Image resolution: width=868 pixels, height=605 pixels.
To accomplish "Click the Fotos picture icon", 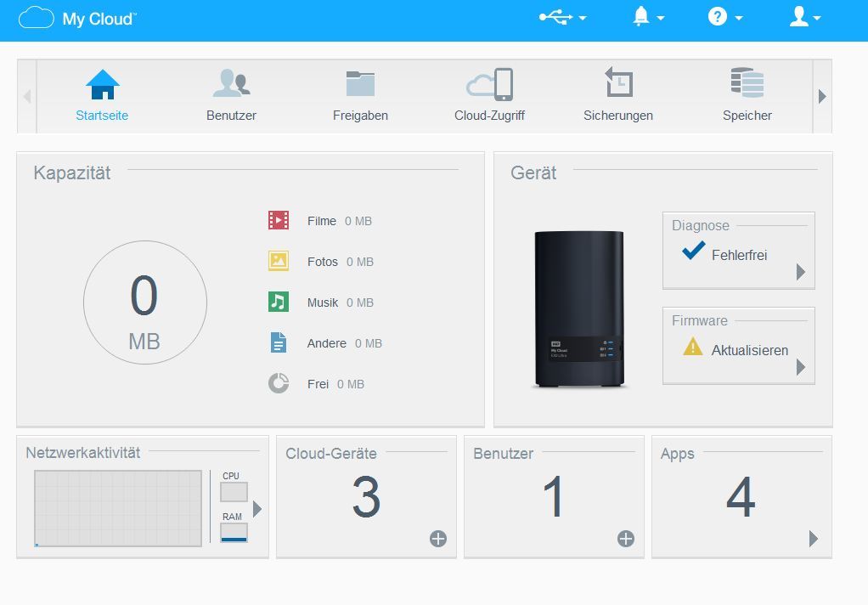I will pyautogui.click(x=279, y=261).
